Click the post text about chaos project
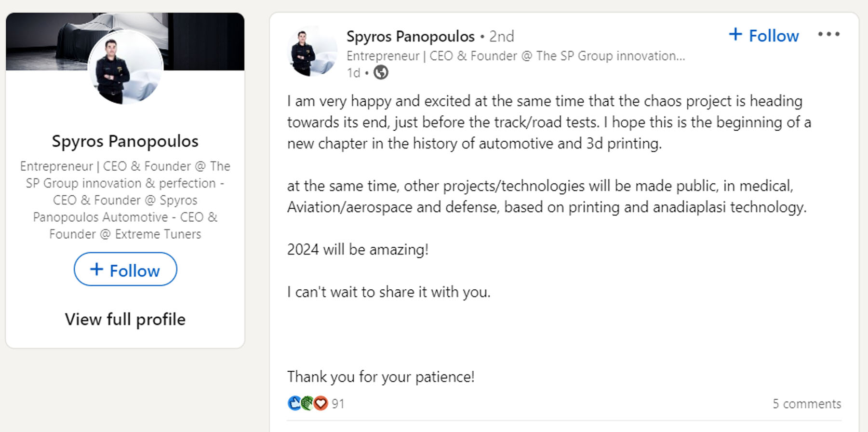The image size is (868, 432). pyautogui.click(x=549, y=122)
